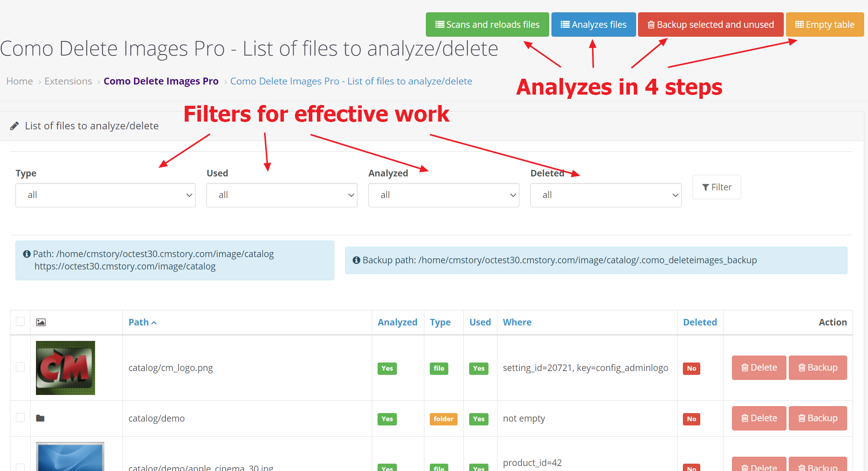Screen dimensions: 868x471
Task: Check the cm_logo.png row checkbox
Action: [20, 367]
